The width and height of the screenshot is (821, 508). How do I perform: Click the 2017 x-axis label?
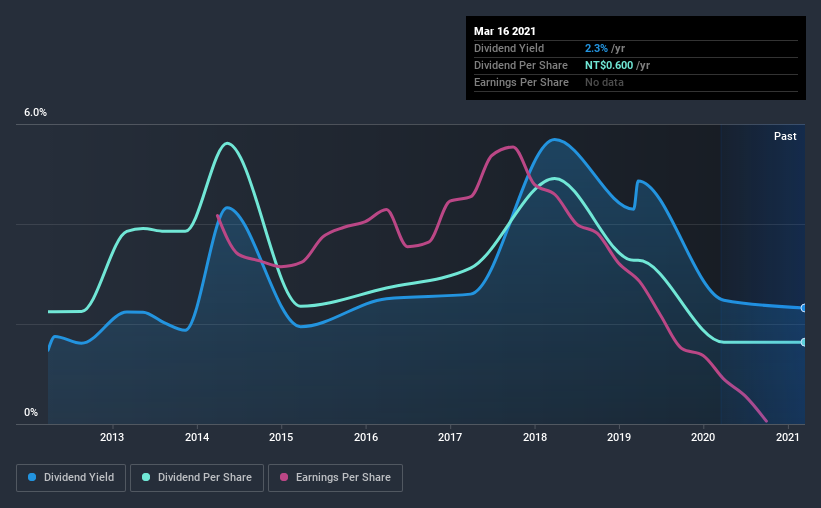(450, 437)
